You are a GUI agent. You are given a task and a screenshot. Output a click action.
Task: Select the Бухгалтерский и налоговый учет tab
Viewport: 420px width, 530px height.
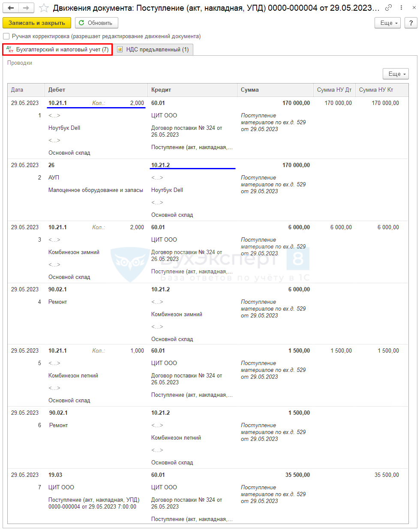pyautogui.click(x=58, y=50)
